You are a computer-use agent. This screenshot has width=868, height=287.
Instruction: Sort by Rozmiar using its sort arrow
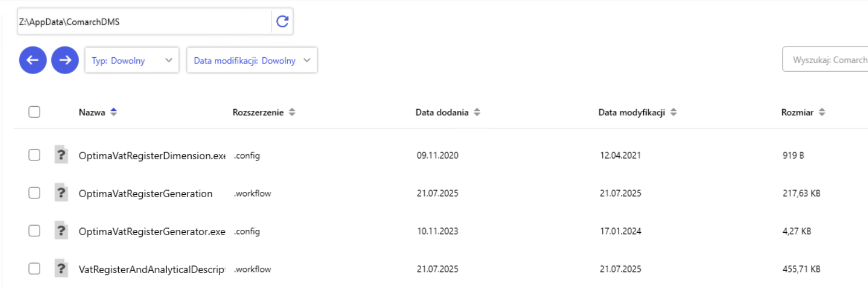click(822, 113)
